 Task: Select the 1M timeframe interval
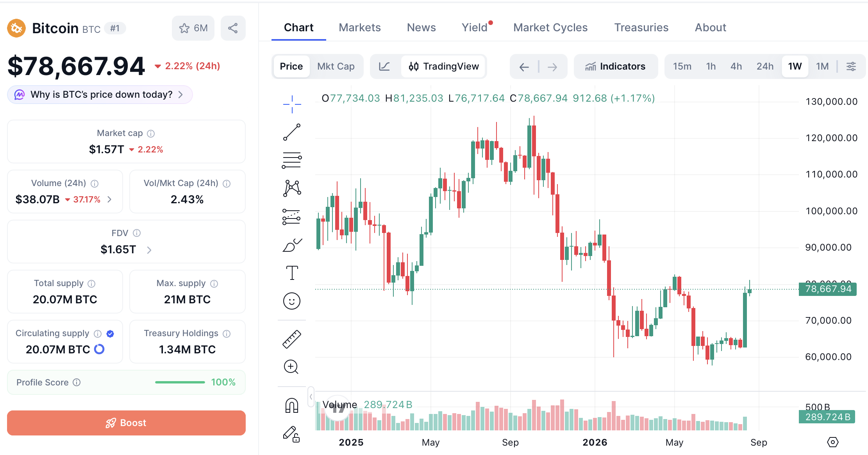click(x=822, y=66)
